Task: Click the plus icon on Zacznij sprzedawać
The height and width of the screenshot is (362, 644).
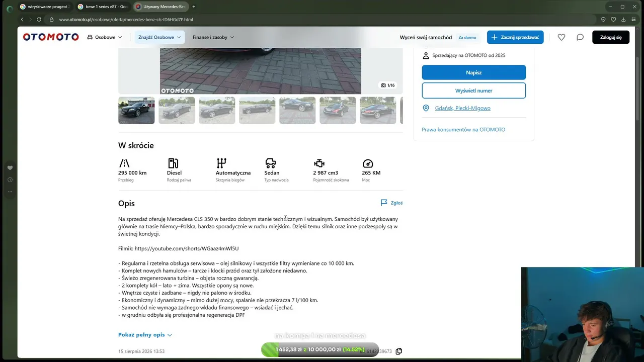Action: [495, 37]
